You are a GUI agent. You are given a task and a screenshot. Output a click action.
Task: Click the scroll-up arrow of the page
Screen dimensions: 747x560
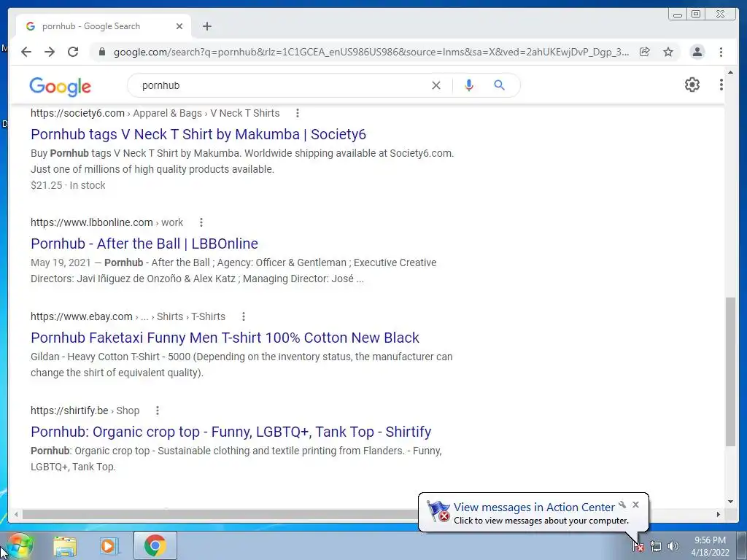pyautogui.click(x=730, y=72)
